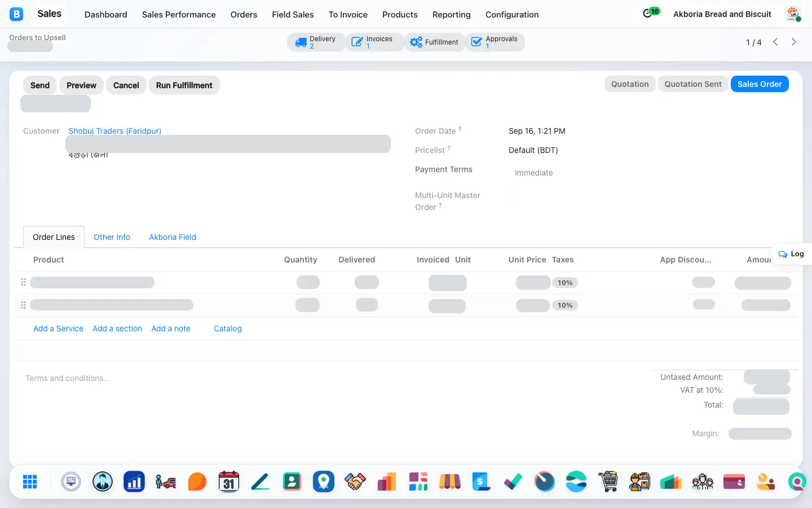Image resolution: width=812 pixels, height=508 pixels.
Task: Open the Payment Terms field
Action: click(648, 173)
